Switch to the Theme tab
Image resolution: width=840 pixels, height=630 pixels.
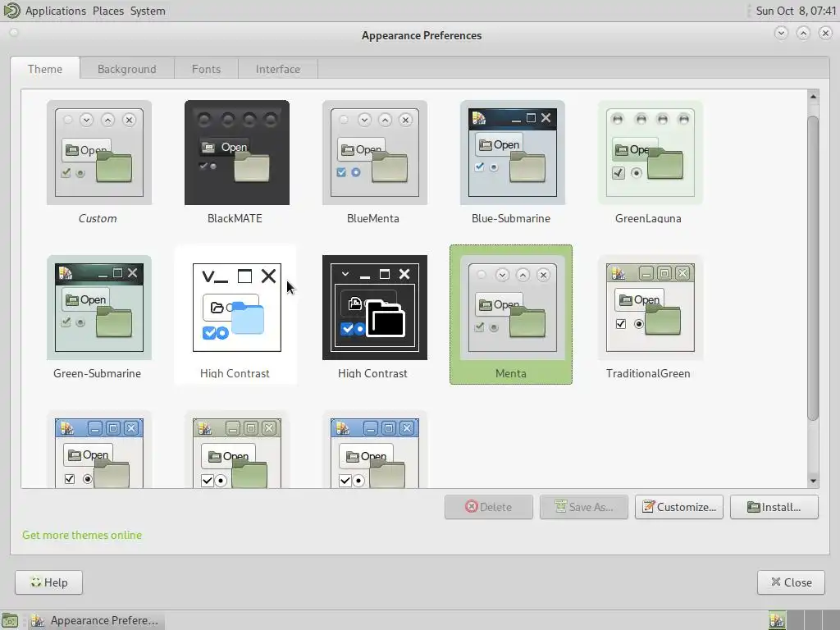pyautogui.click(x=45, y=69)
